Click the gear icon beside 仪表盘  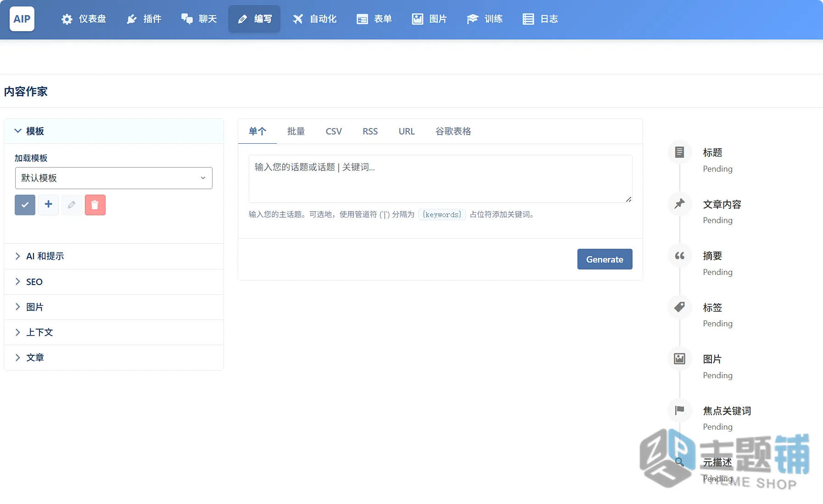point(67,19)
